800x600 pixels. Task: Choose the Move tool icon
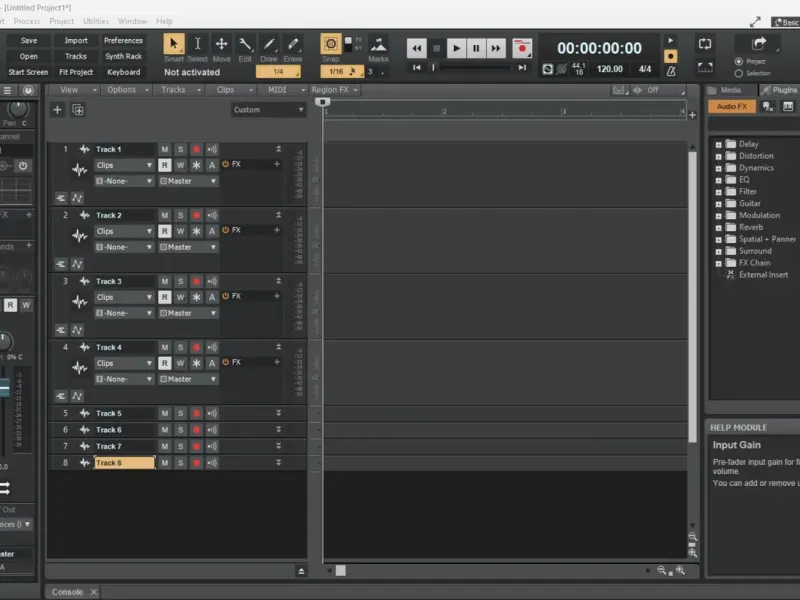(221, 44)
